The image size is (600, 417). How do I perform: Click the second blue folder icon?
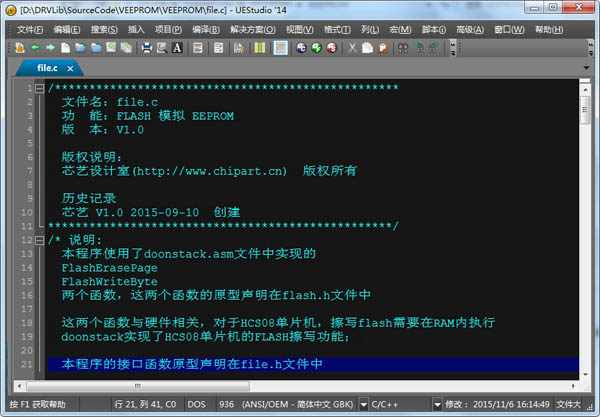click(x=96, y=48)
